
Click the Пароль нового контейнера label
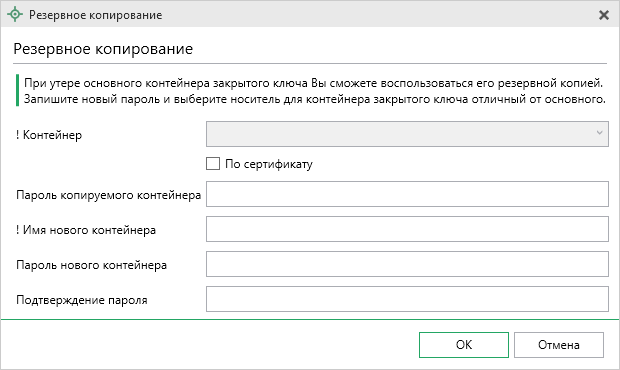tap(91, 265)
